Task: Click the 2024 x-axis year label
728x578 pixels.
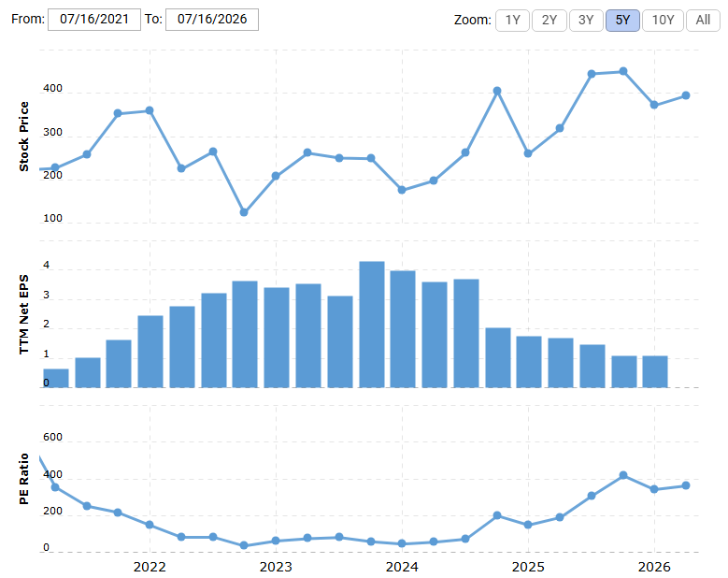Action: pyautogui.click(x=402, y=567)
